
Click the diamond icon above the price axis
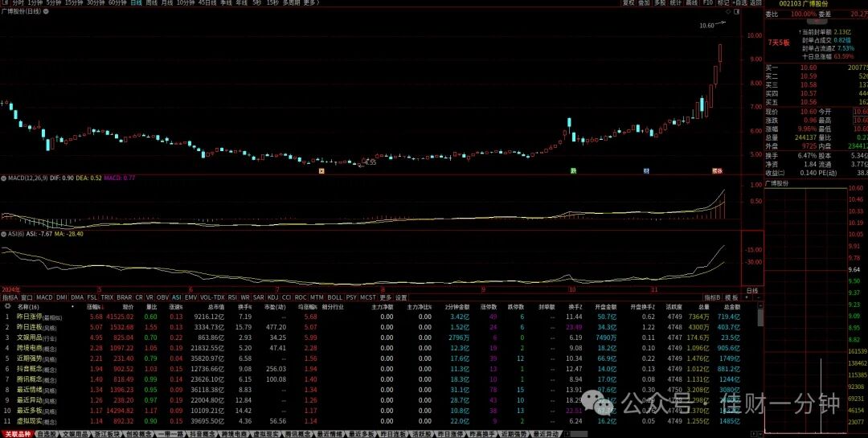click(728, 11)
